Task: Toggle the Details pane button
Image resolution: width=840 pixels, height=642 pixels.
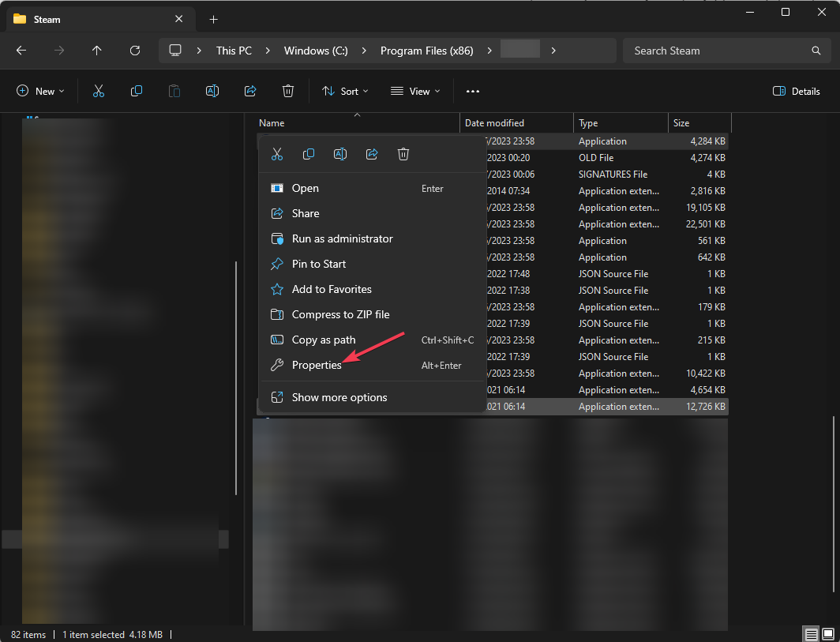Action: point(797,92)
